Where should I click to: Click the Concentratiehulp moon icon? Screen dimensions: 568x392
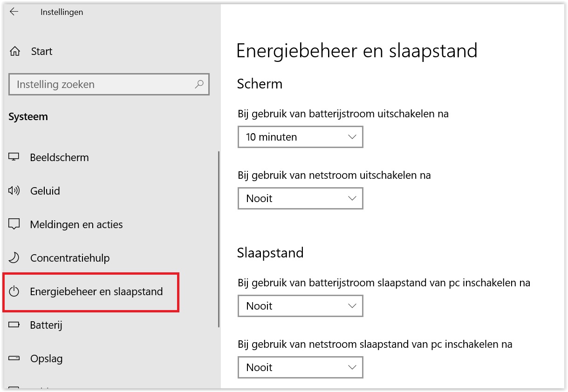(x=14, y=258)
